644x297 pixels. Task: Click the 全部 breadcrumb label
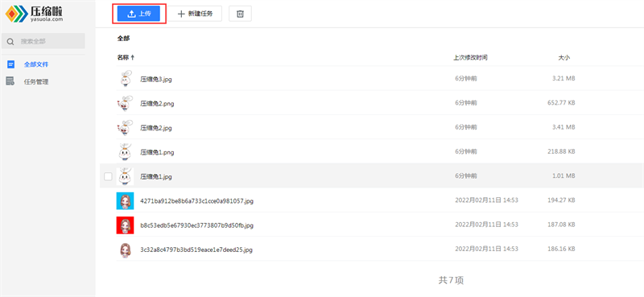point(123,38)
